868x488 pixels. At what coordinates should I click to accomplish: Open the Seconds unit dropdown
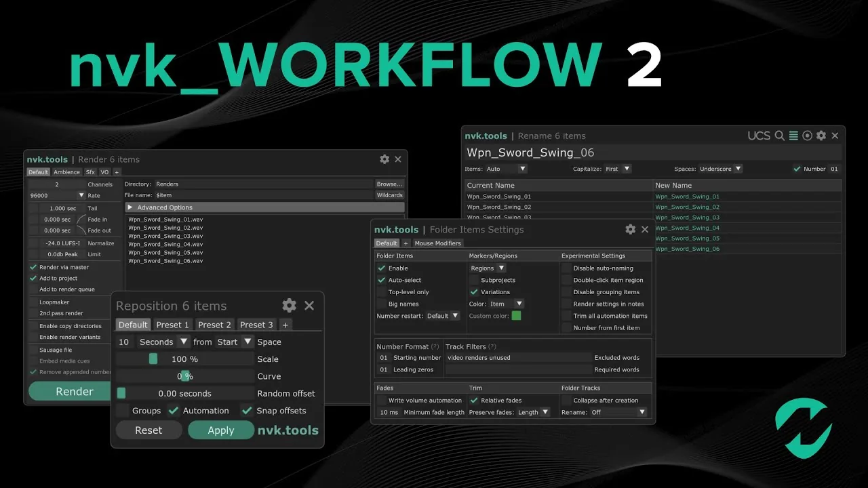[163, 342]
